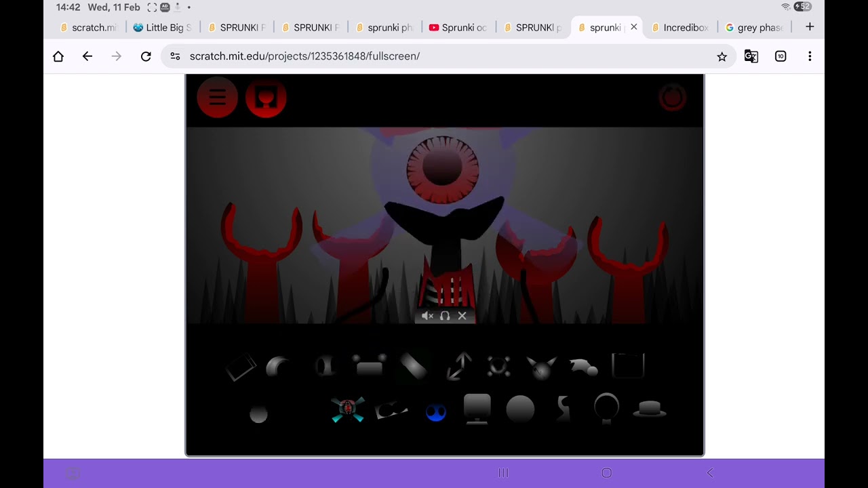Tap the Android back arrow button
This screenshot has height=488, width=868.
(710, 473)
